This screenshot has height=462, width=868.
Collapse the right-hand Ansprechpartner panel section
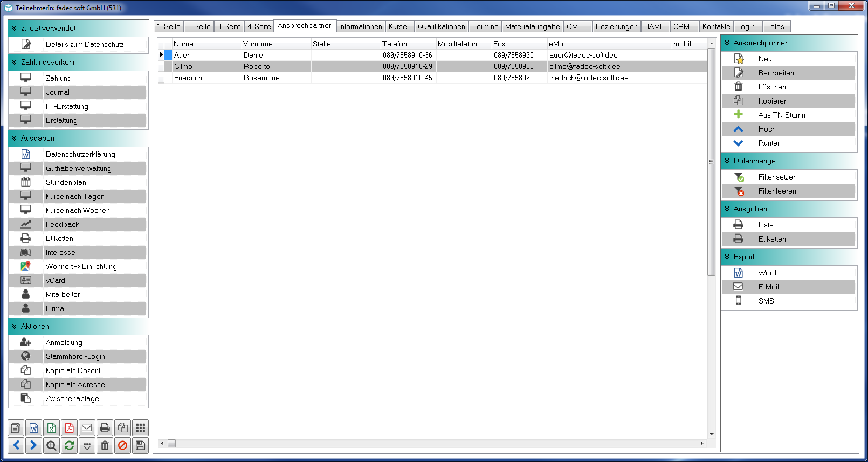click(727, 43)
